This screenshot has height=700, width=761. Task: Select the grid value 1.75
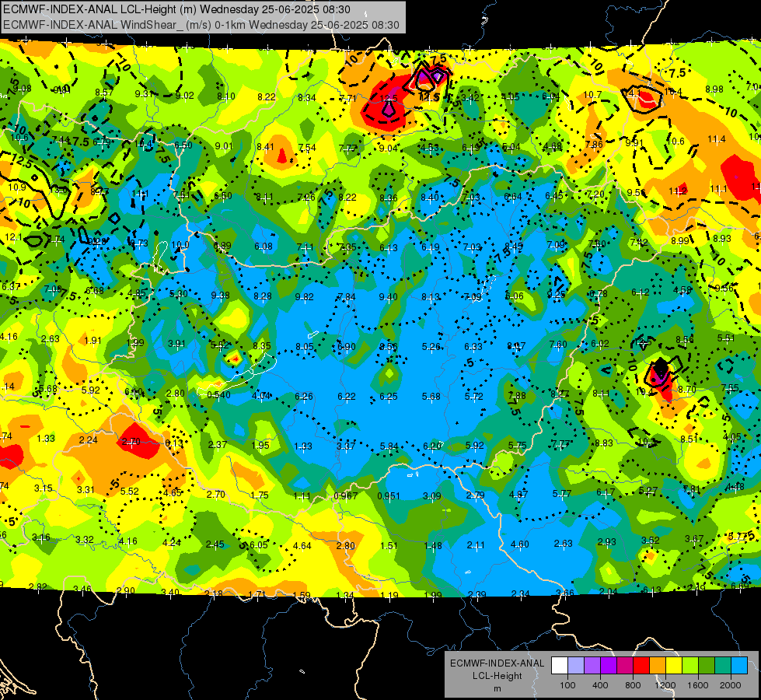click(x=260, y=495)
